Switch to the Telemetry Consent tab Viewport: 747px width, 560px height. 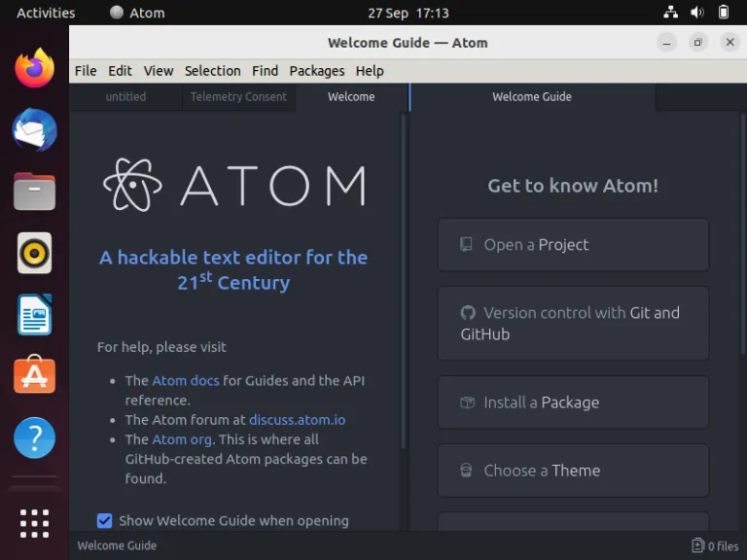238,96
